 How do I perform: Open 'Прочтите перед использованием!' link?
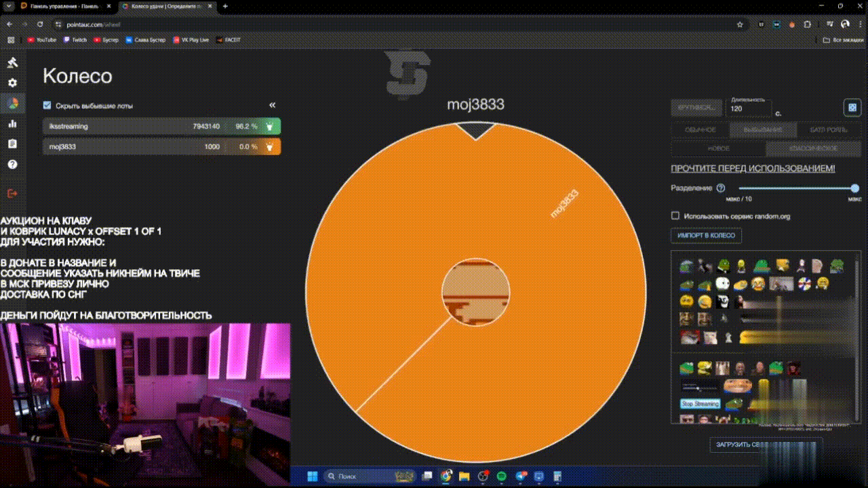click(753, 169)
